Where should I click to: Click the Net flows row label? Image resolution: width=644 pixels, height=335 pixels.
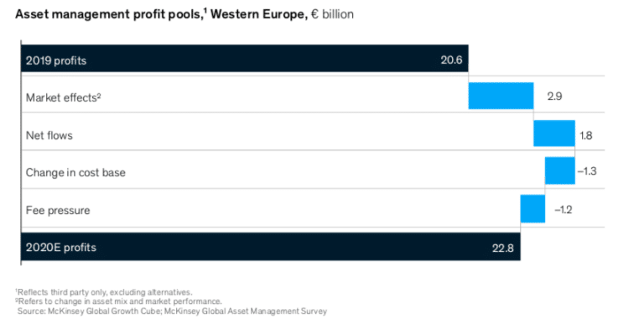coord(49,135)
